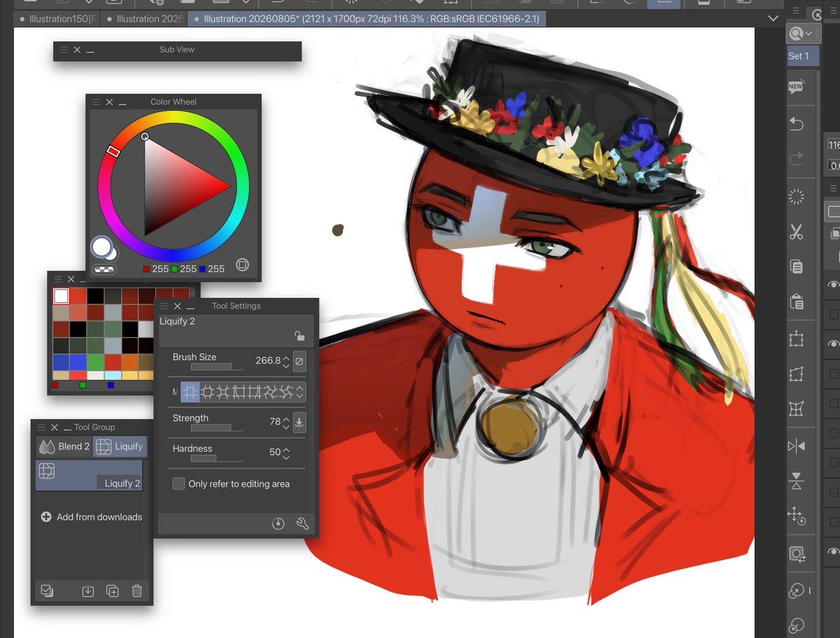Click the Flip Horizontal icon
Screen dimensions: 840x638
796,446
